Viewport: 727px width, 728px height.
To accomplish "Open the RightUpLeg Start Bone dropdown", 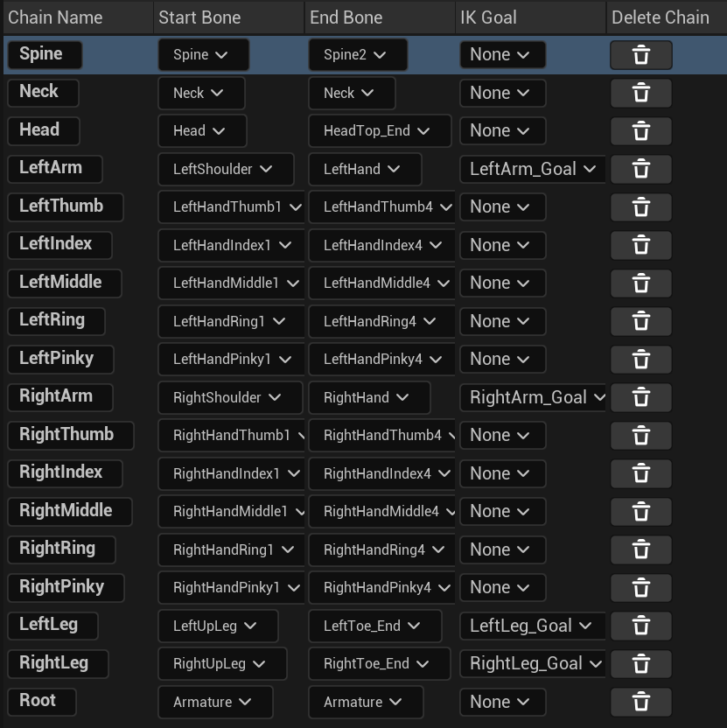I will (222, 664).
